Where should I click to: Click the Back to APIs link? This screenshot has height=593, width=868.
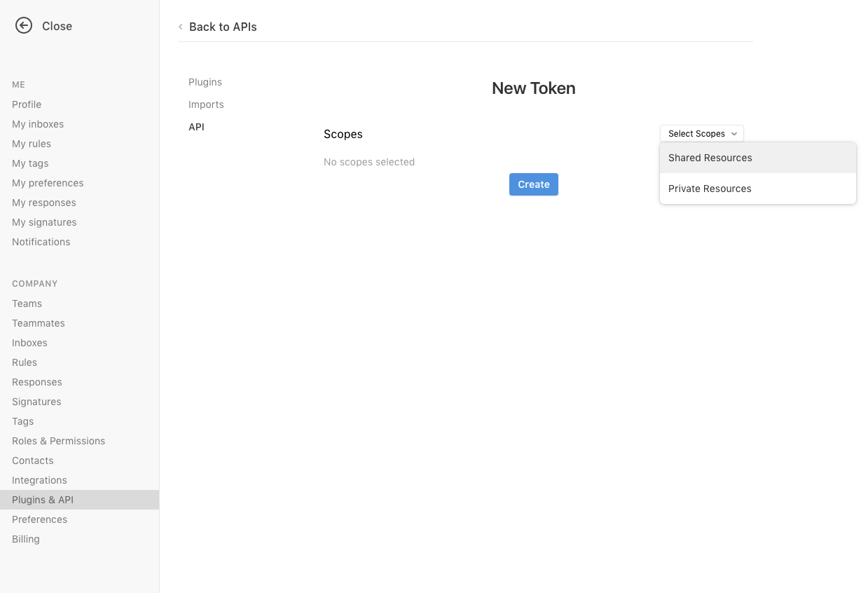coord(223,27)
